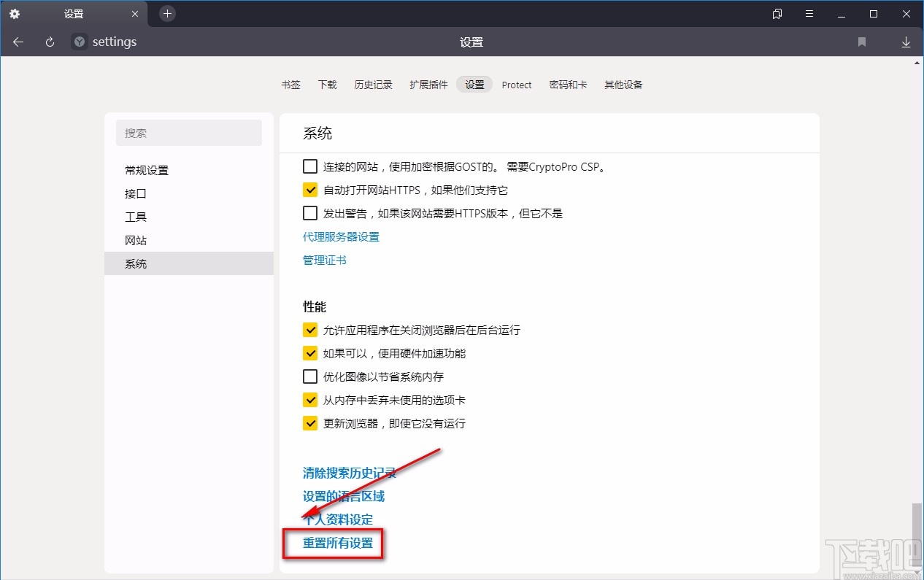Enable 优化图像以节省系统内存 checkbox
This screenshot has height=580, width=924.
coord(310,376)
